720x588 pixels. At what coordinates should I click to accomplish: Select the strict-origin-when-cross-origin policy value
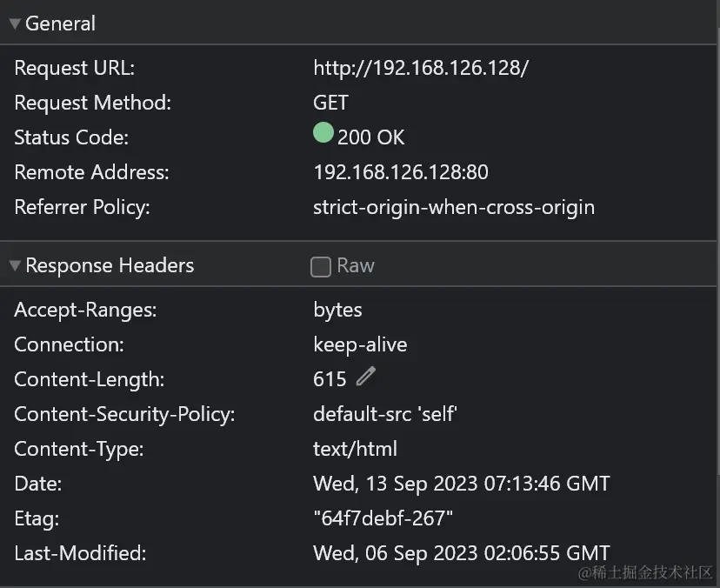click(454, 207)
